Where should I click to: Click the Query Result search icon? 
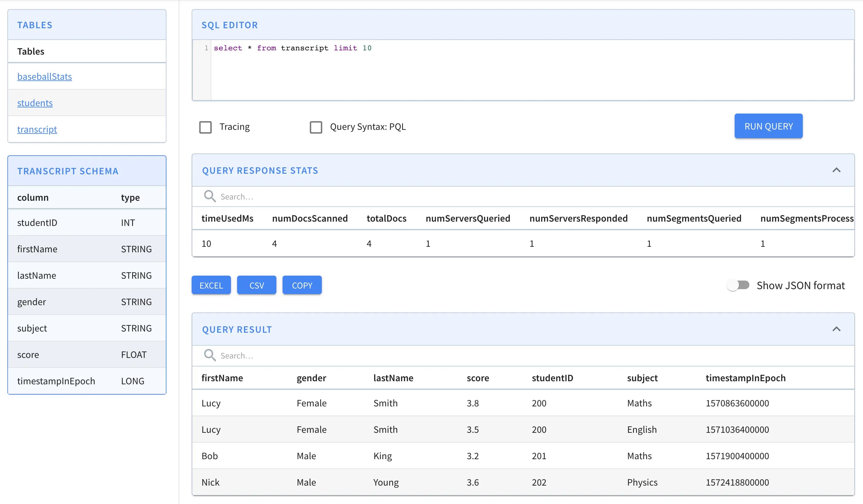pos(210,355)
